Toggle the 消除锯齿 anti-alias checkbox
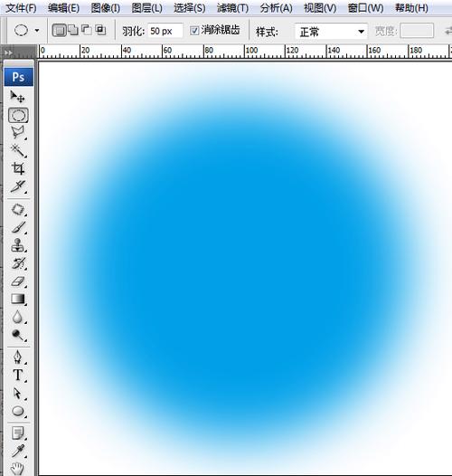452x476 pixels. point(194,31)
